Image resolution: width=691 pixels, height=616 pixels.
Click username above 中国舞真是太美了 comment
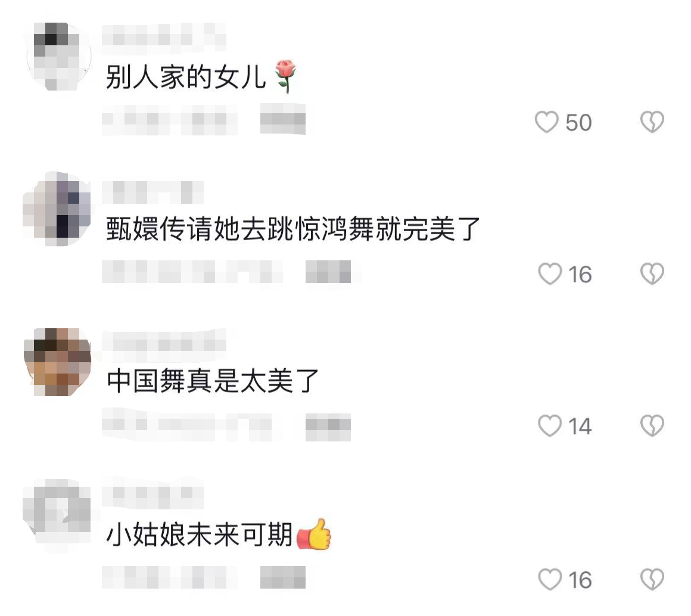pyautogui.click(x=164, y=340)
